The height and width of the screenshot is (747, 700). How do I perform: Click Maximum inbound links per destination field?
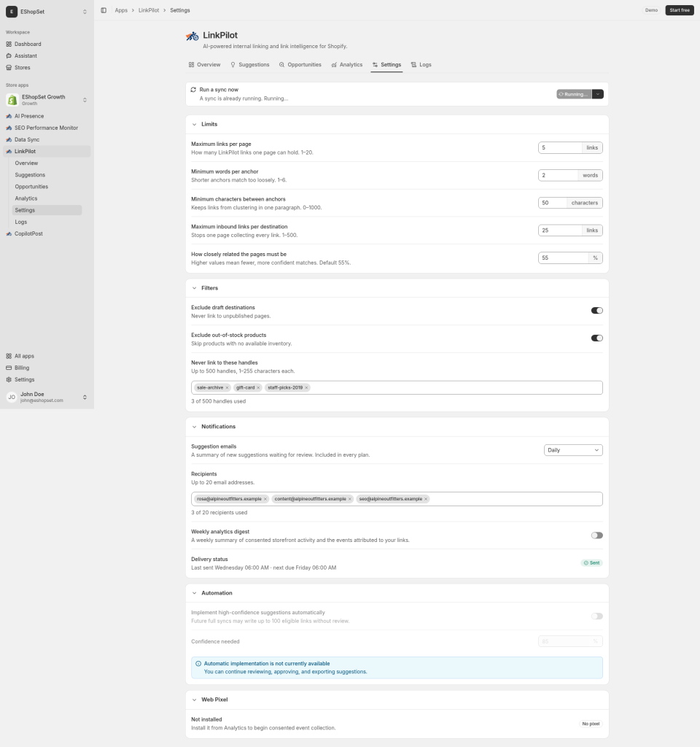560,231
